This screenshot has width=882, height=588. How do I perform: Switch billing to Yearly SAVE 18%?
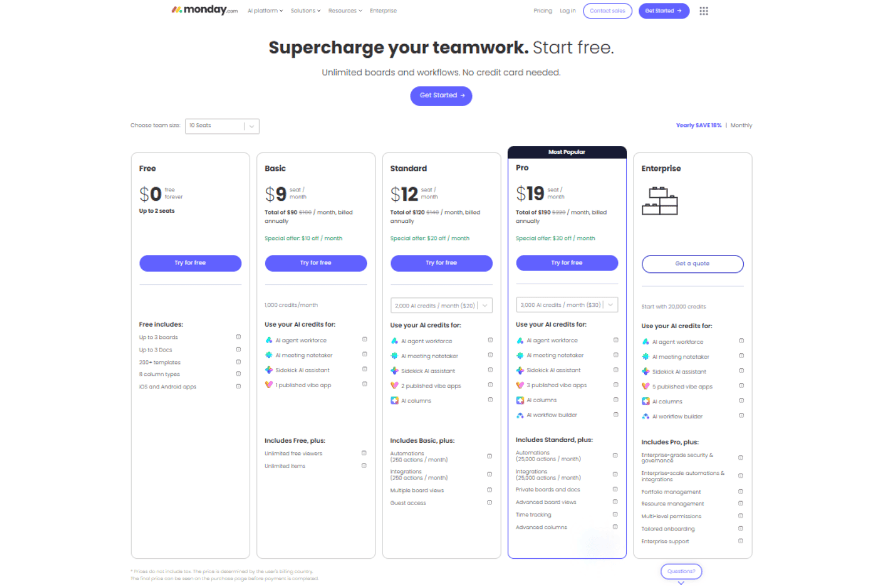tap(698, 125)
